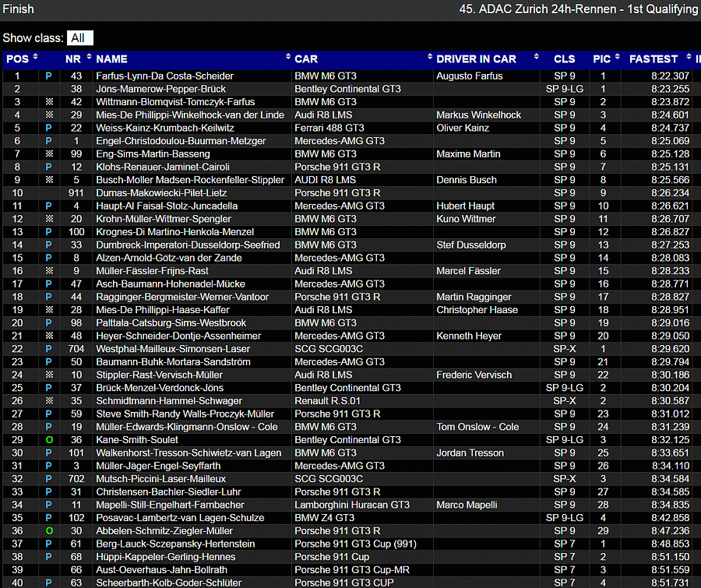The image size is (701, 588).
Task: Click the CAR column header
Action: click(x=306, y=59)
